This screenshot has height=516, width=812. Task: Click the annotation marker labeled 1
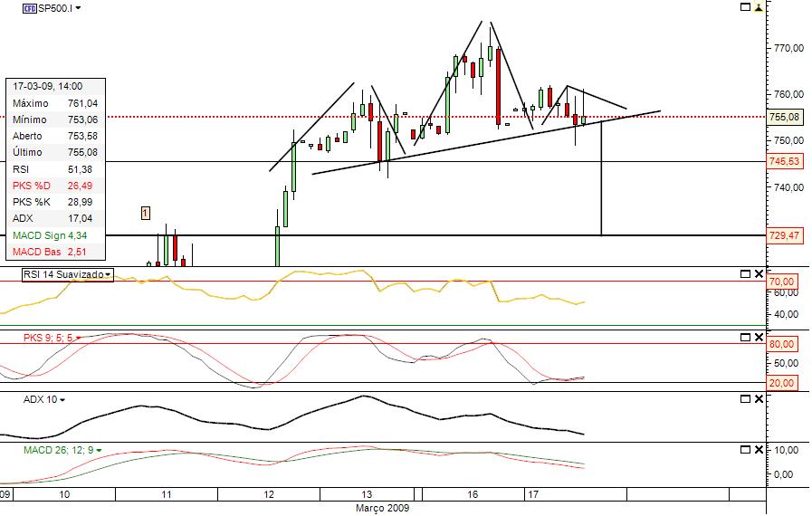coord(146,213)
